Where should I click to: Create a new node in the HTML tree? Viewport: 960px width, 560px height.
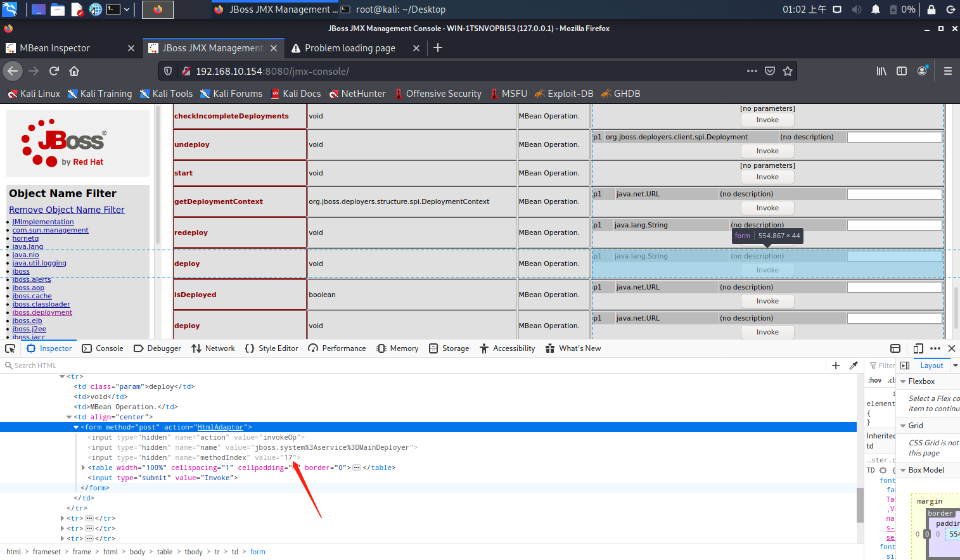pyautogui.click(x=836, y=366)
